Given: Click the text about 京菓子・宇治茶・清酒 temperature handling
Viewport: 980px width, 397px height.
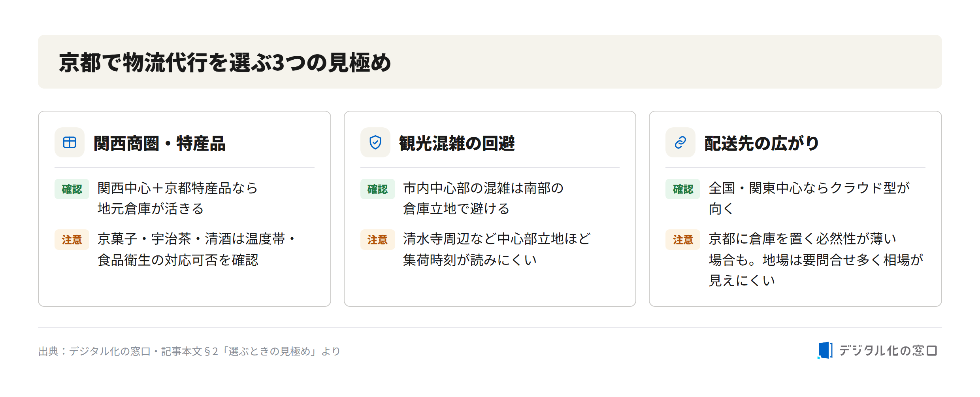Looking at the screenshot, I should click(196, 249).
